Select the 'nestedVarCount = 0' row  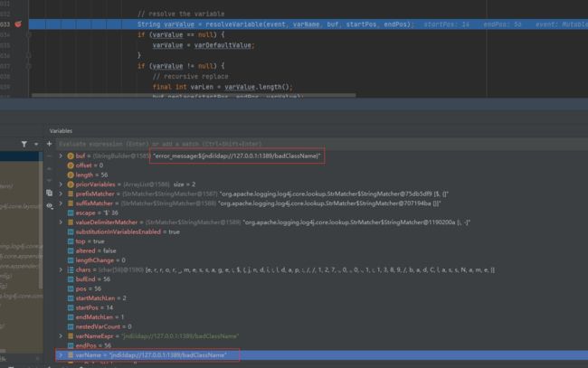(322, 326)
